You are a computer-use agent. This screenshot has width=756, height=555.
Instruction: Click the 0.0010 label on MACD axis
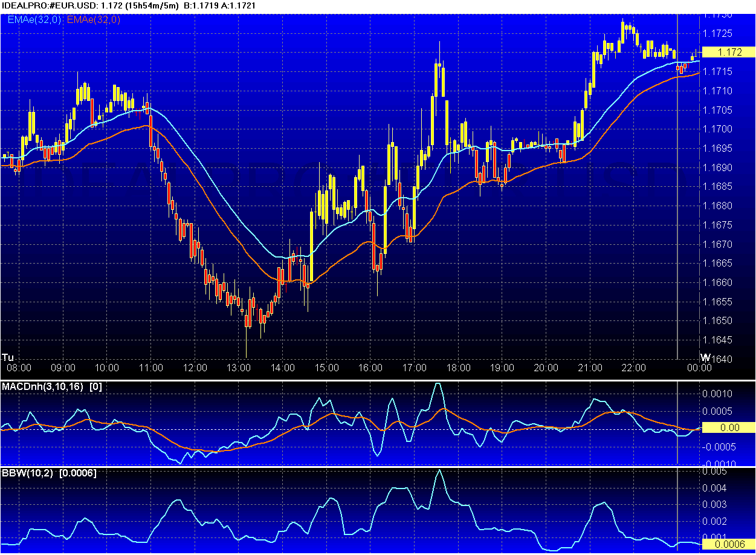pyautogui.click(x=719, y=394)
